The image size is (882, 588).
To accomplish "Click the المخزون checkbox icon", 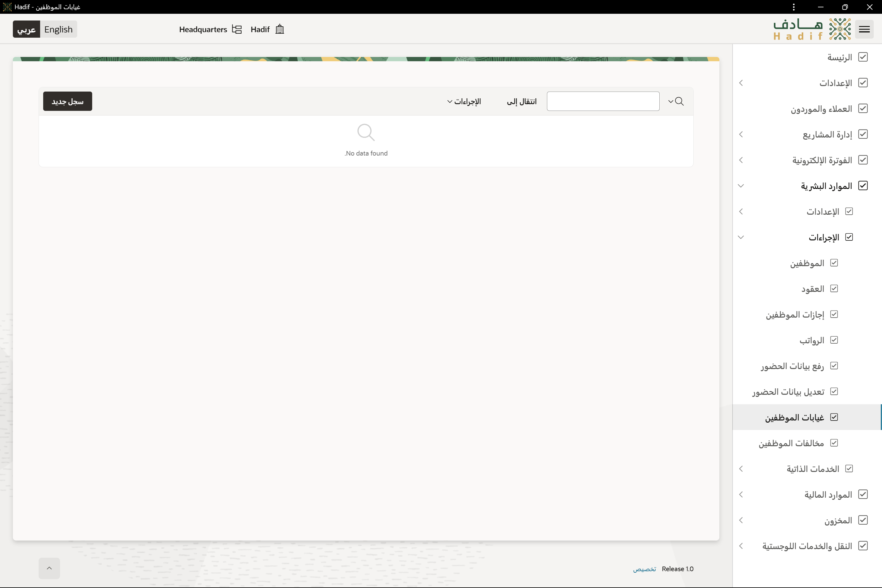I will [863, 520].
